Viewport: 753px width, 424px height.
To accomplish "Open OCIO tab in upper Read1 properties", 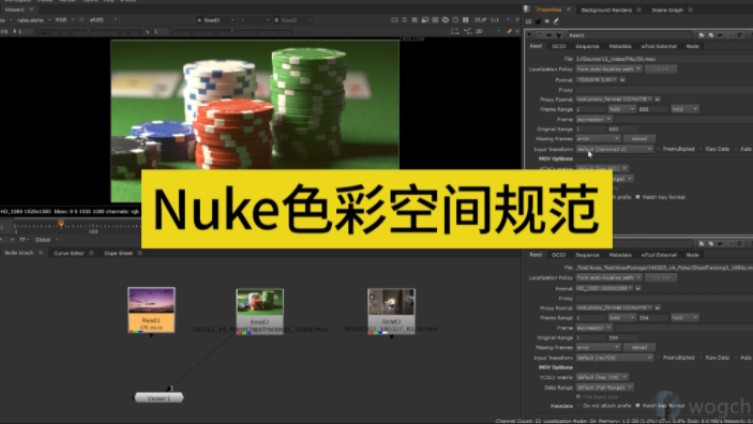I will (x=559, y=47).
